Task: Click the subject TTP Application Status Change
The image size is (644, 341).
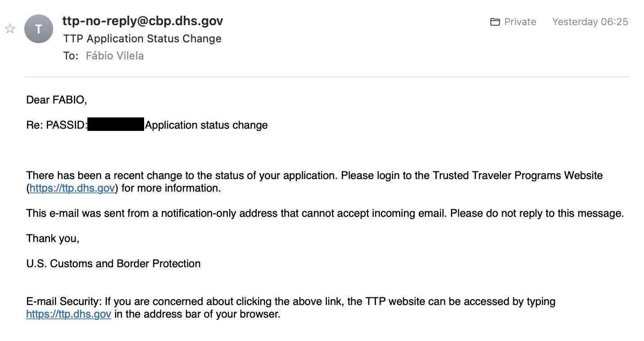Action: coord(142,39)
